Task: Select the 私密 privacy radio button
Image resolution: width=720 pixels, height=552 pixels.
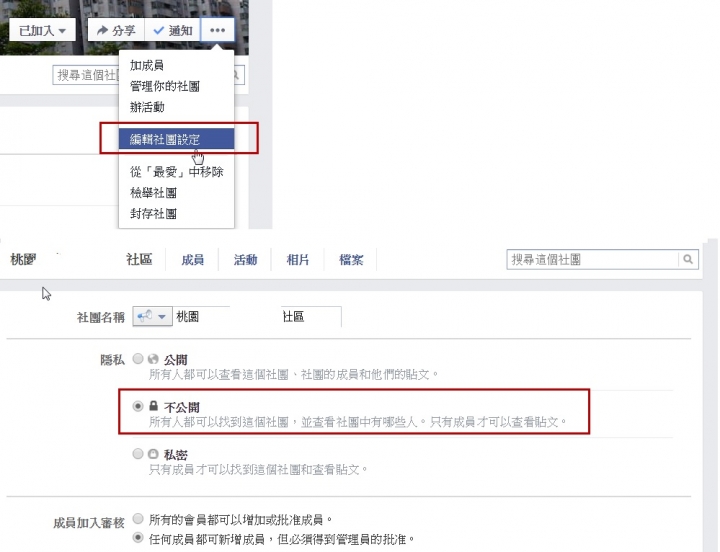Action: tap(138, 454)
